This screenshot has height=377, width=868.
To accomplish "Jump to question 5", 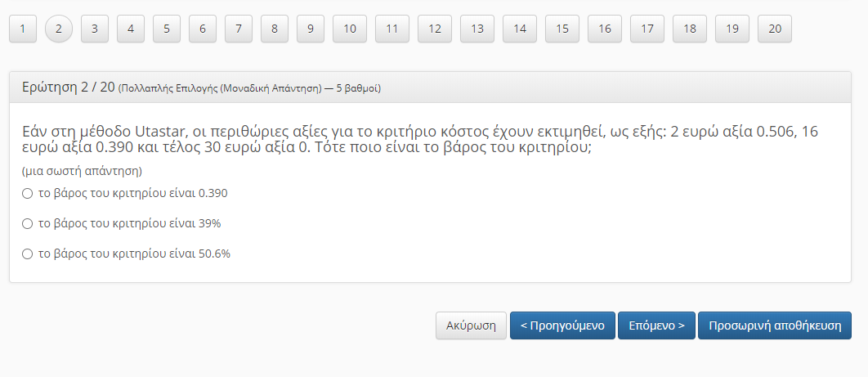I will 167,29.
